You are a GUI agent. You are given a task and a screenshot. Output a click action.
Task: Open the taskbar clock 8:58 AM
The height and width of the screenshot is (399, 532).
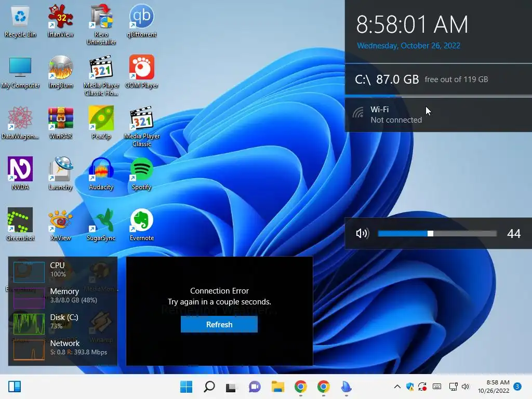(x=494, y=387)
